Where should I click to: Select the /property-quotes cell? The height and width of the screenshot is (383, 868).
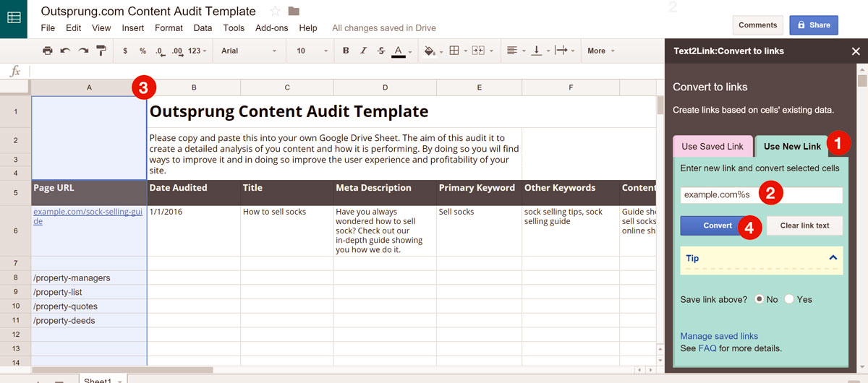[x=89, y=306]
